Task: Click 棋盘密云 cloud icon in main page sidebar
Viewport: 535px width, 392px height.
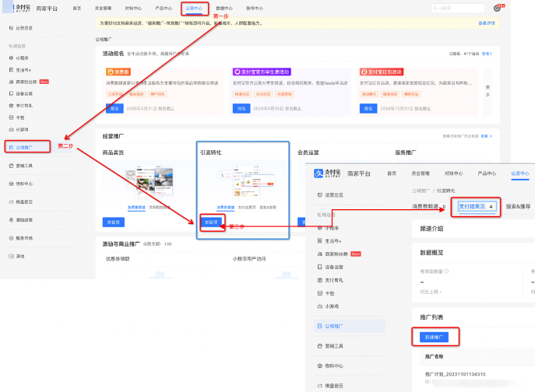Action: (x=11, y=201)
